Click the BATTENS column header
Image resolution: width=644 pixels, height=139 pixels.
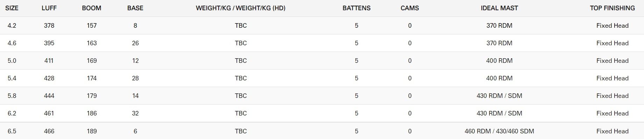point(356,8)
